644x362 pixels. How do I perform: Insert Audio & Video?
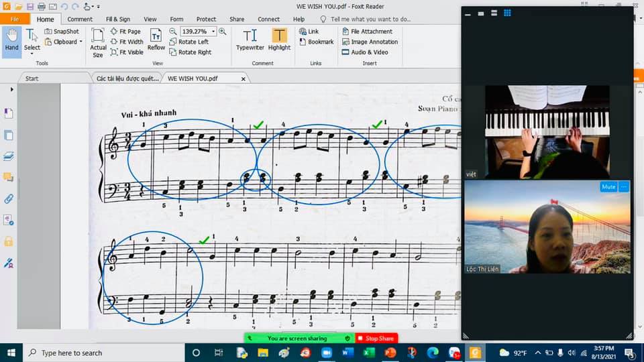pyautogui.click(x=365, y=52)
